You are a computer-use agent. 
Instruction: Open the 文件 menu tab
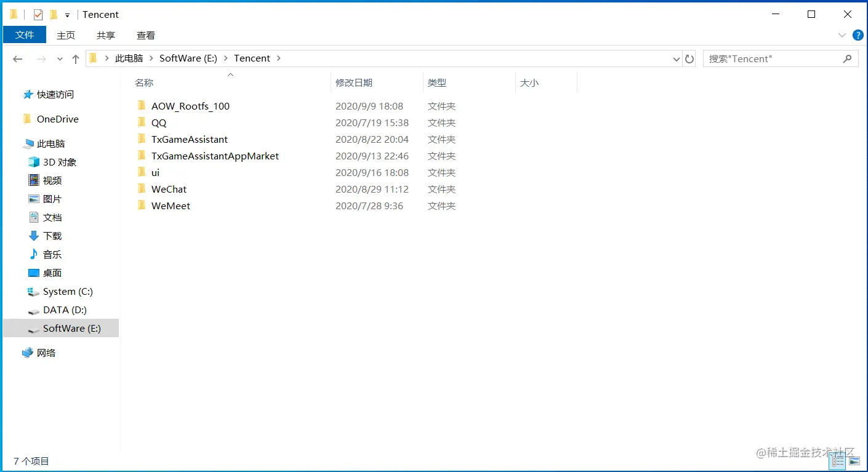point(25,35)
